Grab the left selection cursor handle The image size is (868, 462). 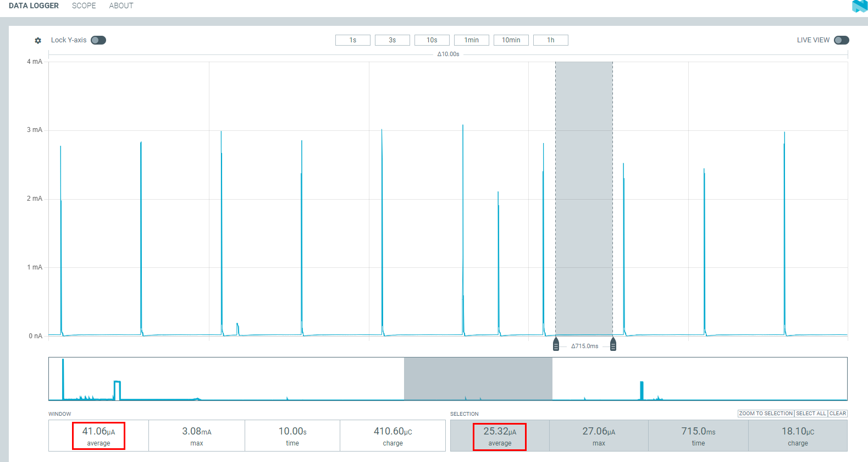click(x=556, y=345)
